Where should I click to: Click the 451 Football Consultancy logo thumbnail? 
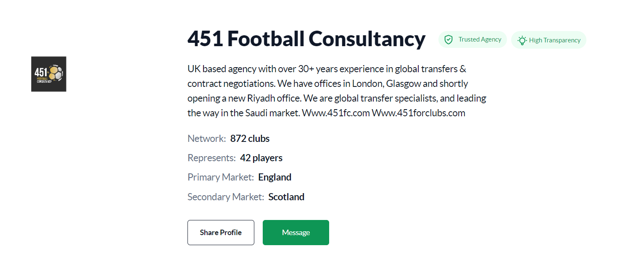click(49, 74)
